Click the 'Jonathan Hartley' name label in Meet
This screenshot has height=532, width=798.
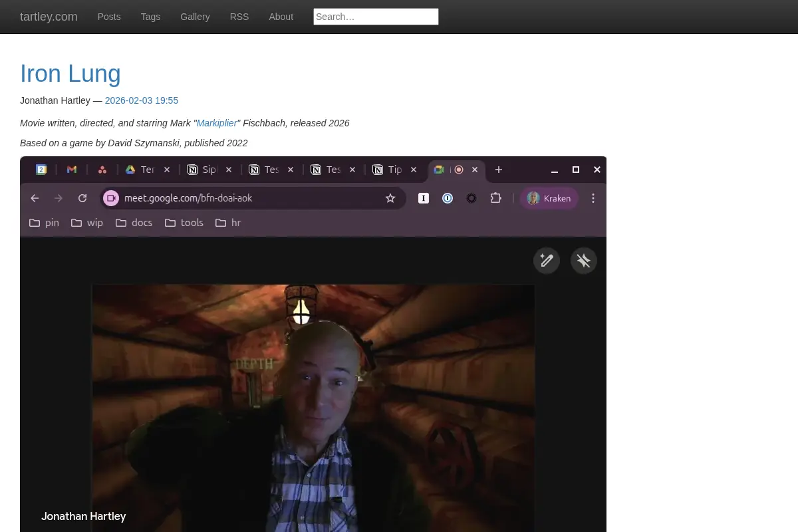[84, 516]
